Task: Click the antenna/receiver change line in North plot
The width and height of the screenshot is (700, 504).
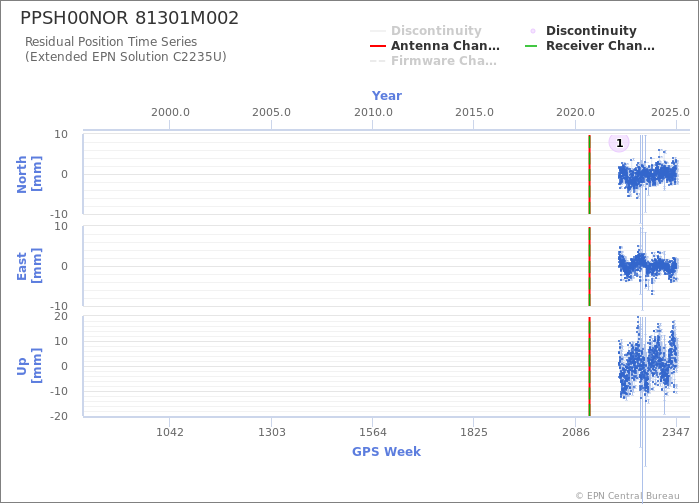Action: pos(589,175)
